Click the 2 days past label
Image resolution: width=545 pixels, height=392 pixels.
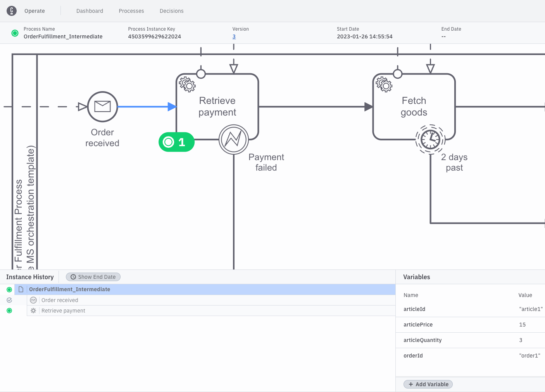[x=454, y=162]
